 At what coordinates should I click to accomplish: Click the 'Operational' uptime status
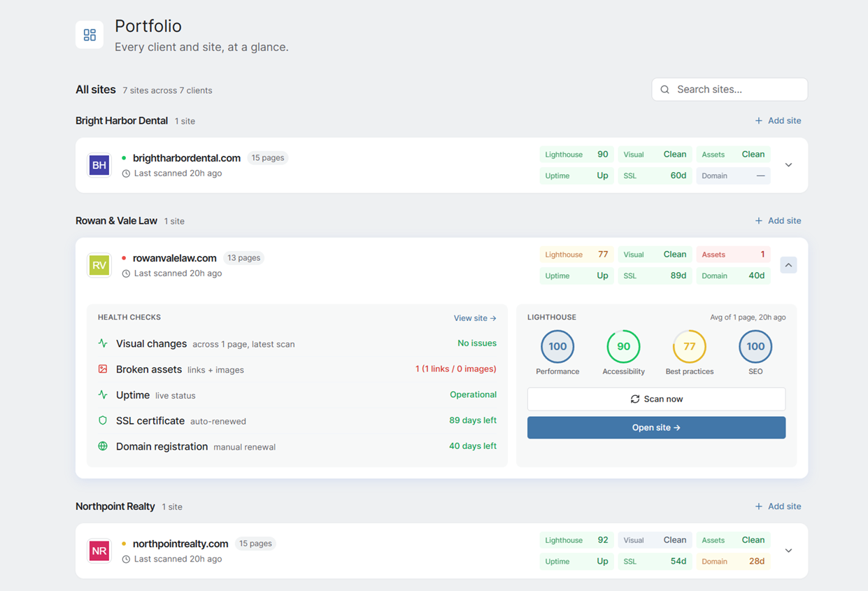[474, 395]
